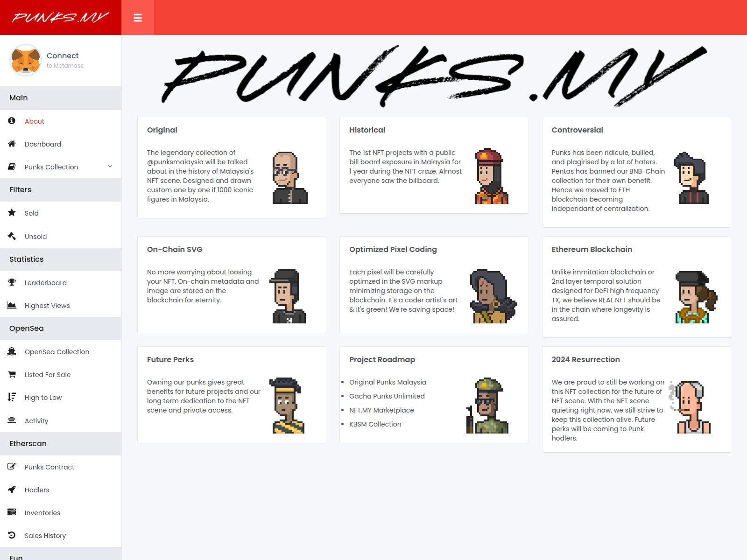Click 'Gacha Punks Unlimited' roadmap item

click(x=387, y=396)
